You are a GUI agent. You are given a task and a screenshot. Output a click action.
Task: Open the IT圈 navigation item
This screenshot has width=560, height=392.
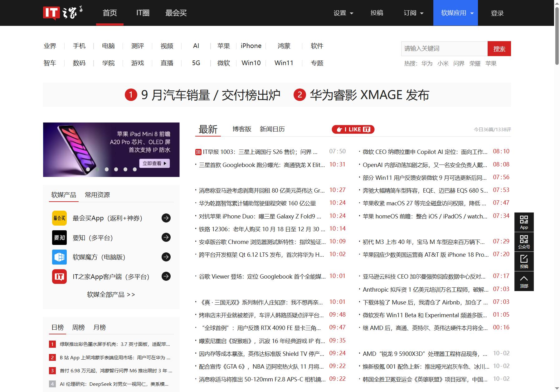(x=143, y=13)
